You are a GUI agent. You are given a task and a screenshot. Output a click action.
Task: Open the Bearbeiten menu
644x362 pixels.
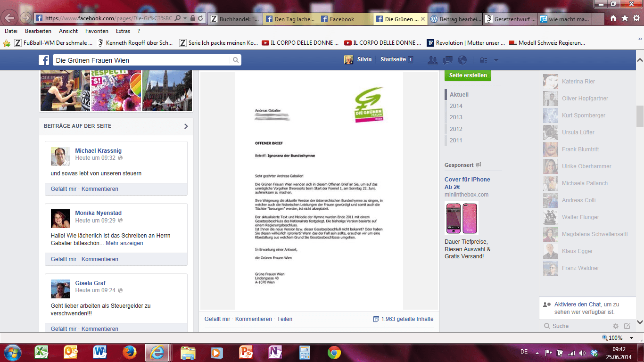pos(38,31)
